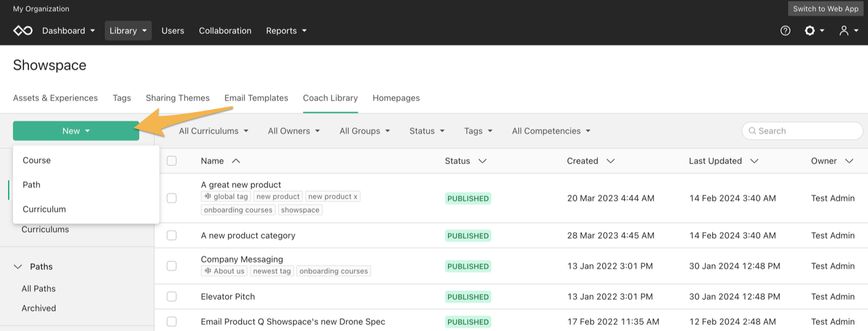The image size is (868, 331).
Task: Switch to Coach Library tab
Action: (331, 98)
